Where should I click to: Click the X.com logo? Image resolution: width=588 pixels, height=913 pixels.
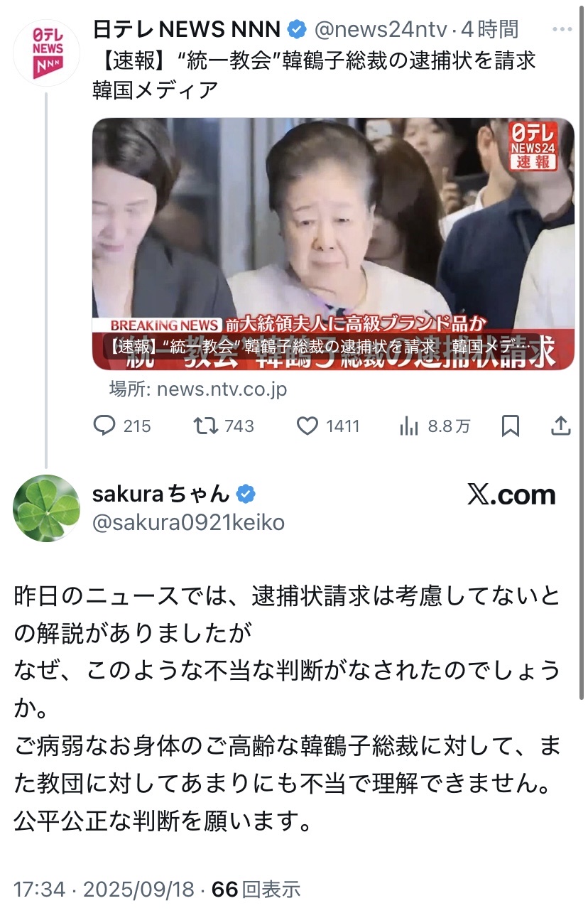(511, 495)
